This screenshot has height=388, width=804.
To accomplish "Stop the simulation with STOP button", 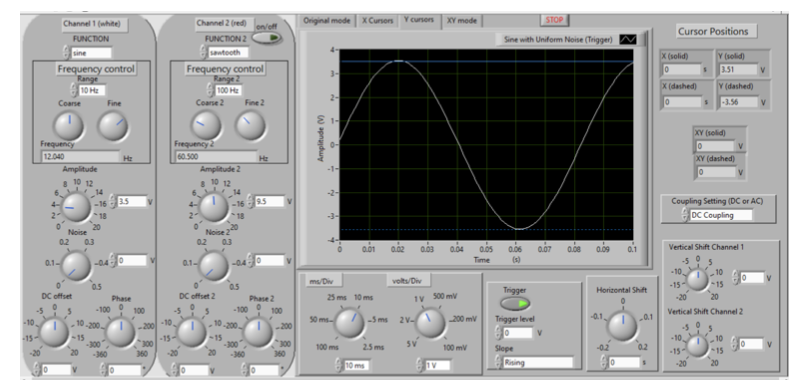I will (x=554, y=20).
